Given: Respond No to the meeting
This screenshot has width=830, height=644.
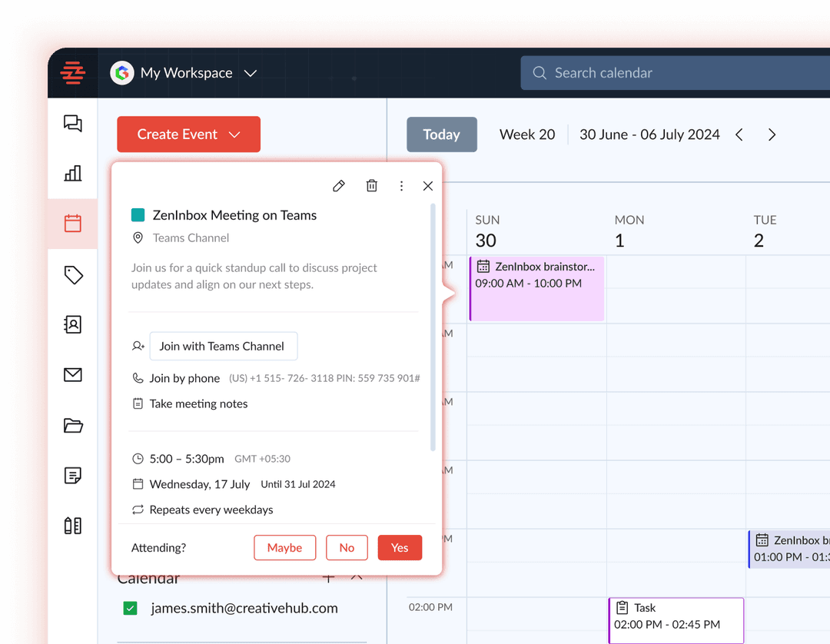Looking at the screenshot, I should pyautogui.click(x=347, y=548).
